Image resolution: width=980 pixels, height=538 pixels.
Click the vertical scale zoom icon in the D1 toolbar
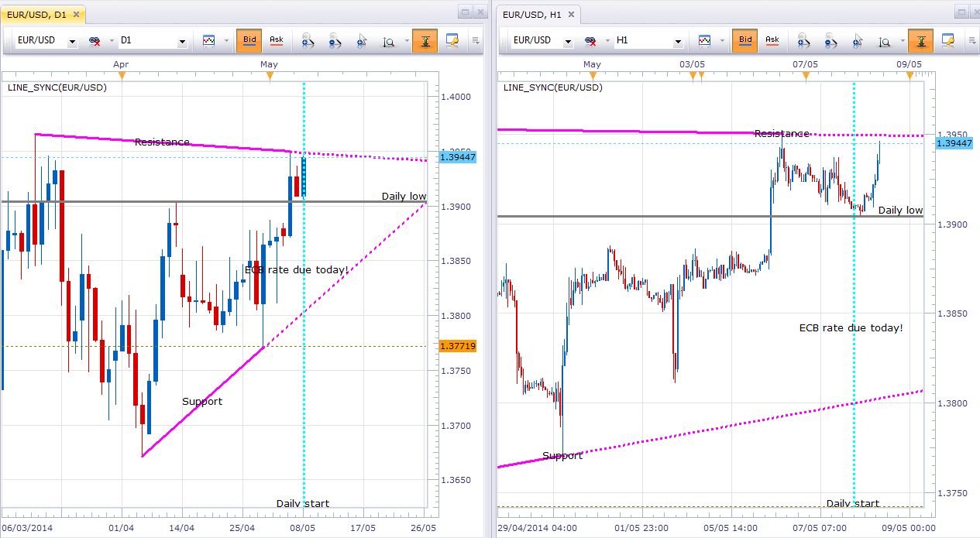(388, 41)
